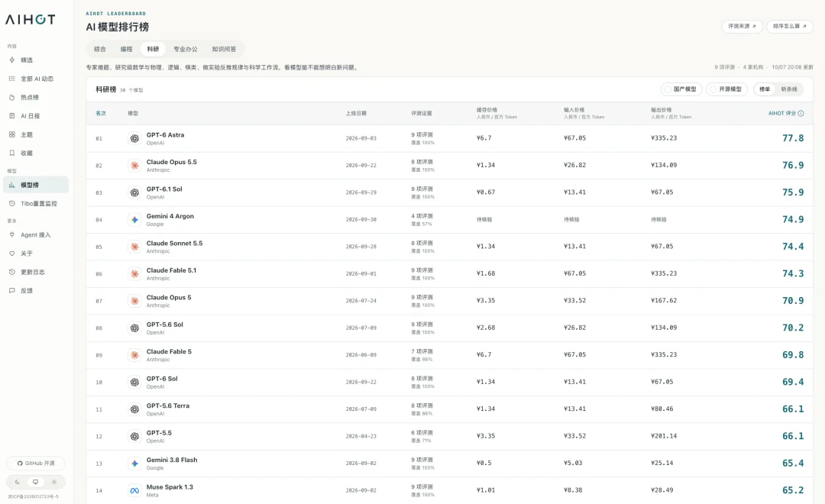Select system theme with the monitor icon
The height and width of the screenshot is (504, 825).
tap(35, 482)
